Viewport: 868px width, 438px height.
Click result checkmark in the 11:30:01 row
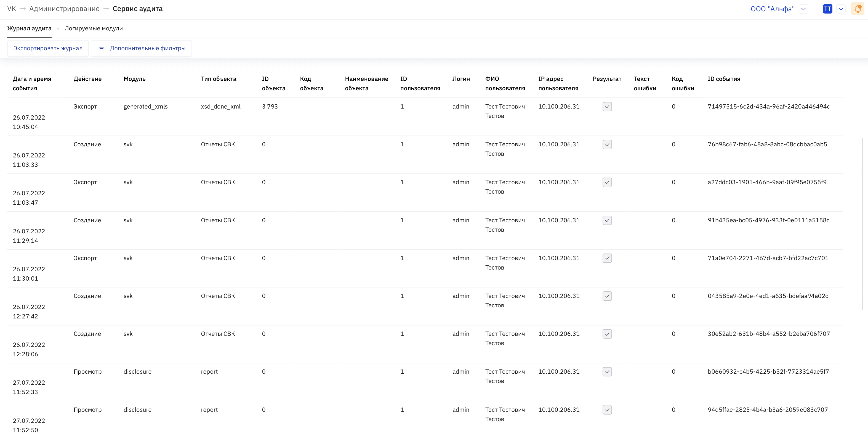(x=607, y=258)
